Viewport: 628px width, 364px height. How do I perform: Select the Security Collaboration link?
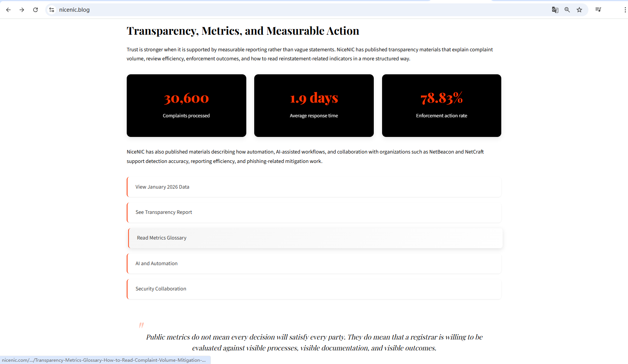161,289
